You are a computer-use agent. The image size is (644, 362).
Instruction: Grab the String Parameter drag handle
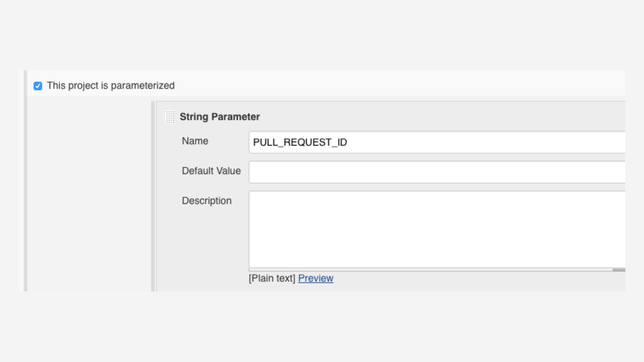click(170, 117)
